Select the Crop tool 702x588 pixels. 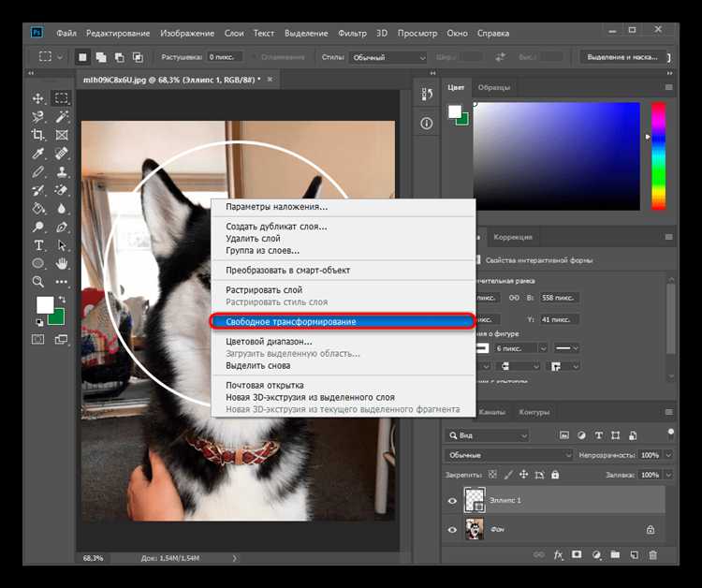coord(39,136)
